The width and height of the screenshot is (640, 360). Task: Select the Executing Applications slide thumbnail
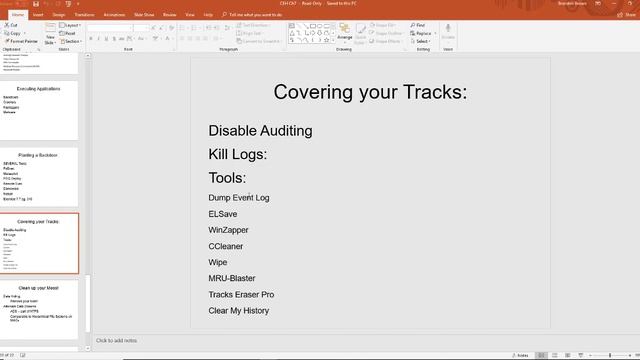pyautogui.click(x=39, y=110)
